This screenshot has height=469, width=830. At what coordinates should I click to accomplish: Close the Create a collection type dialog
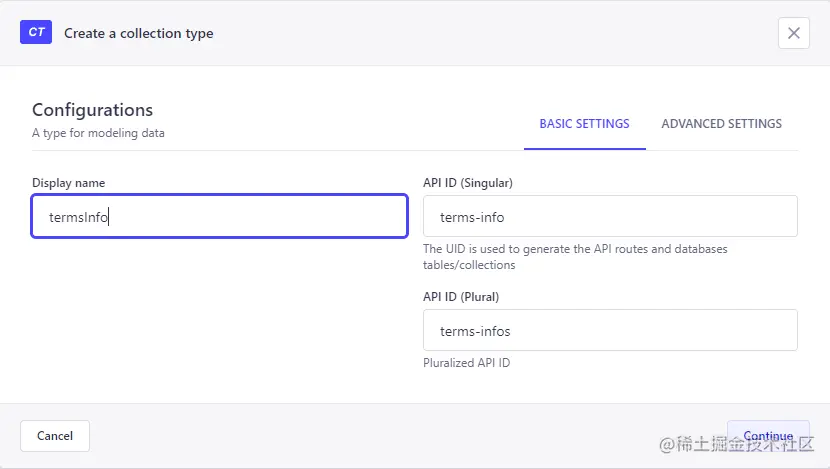(793, 33)
